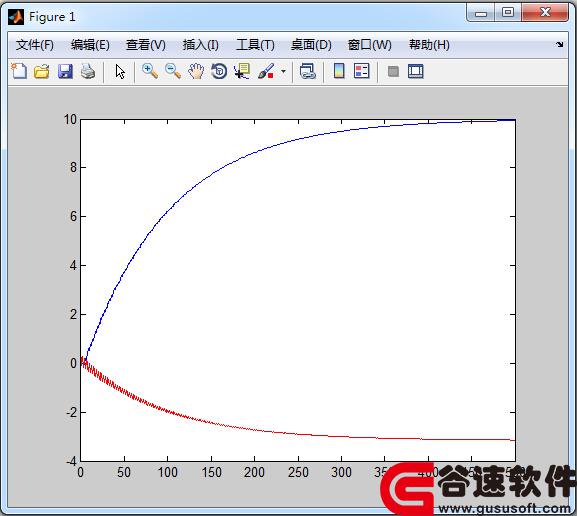
Task: Click y-axis tick label -4
Action: [x=72, y=462]
